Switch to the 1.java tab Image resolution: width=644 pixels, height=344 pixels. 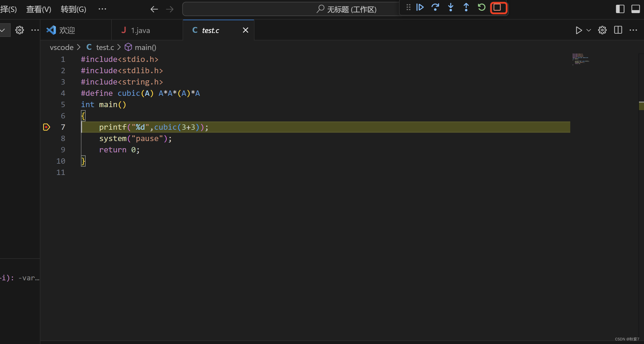[140, 30]
